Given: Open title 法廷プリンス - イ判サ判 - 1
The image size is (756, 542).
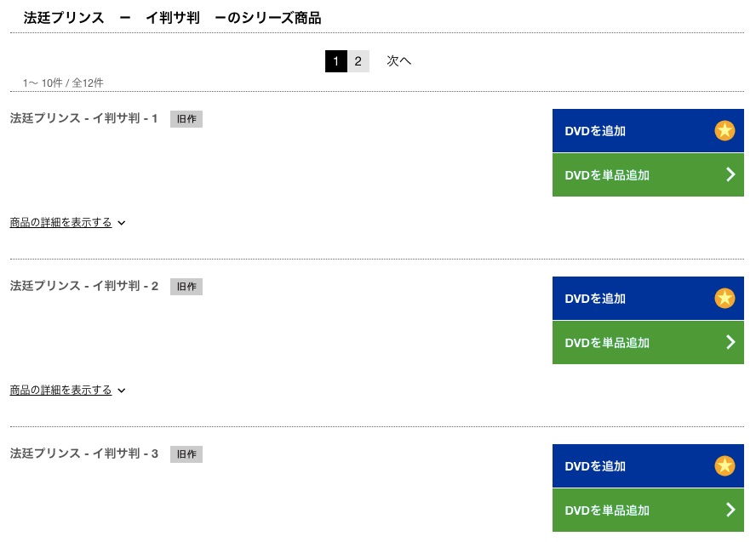Looking at the screenshot, I should 84,118.
